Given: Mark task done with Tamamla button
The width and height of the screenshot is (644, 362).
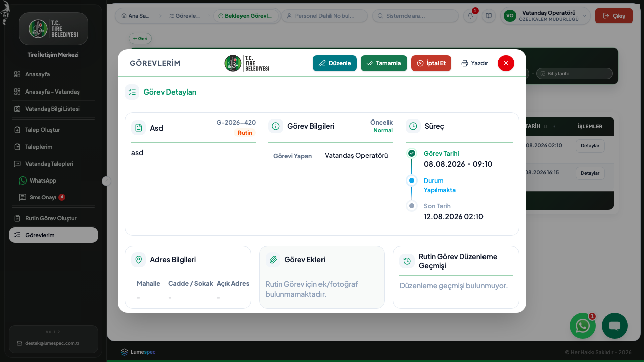Looking at the screenshot, I should click(x=384, y=63).
